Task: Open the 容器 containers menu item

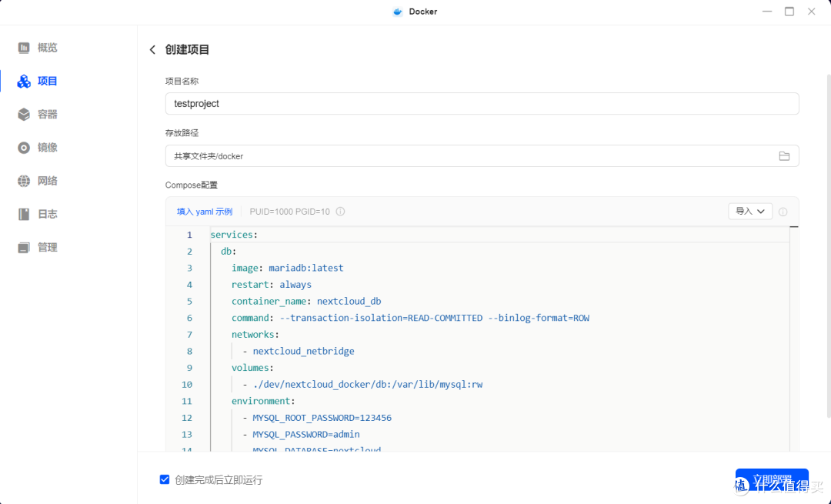Action: (x=47, y=115)
